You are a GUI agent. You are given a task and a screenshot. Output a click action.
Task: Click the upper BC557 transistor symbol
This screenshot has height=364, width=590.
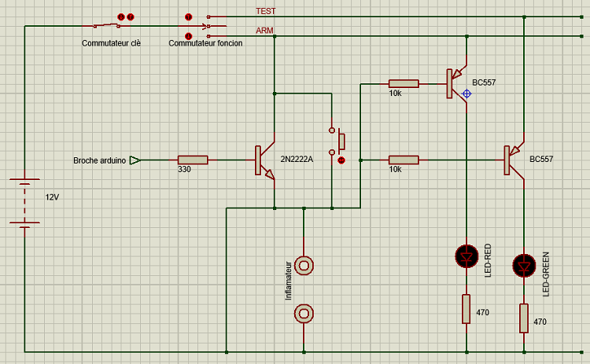coord(457,83)
